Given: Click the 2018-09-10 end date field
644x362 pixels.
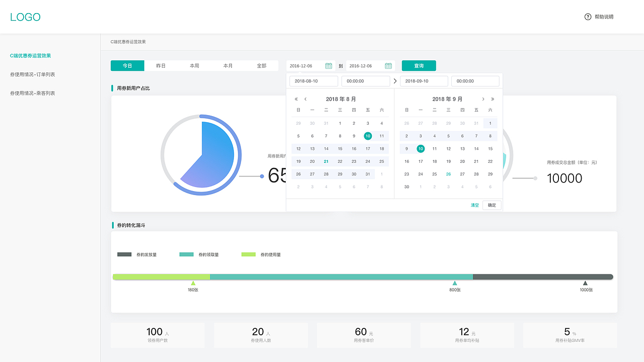Looking at the screenshot, I should (424, 81).
